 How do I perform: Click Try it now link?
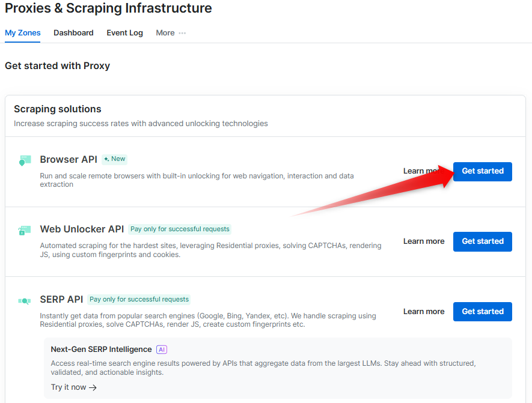(73, 387)
